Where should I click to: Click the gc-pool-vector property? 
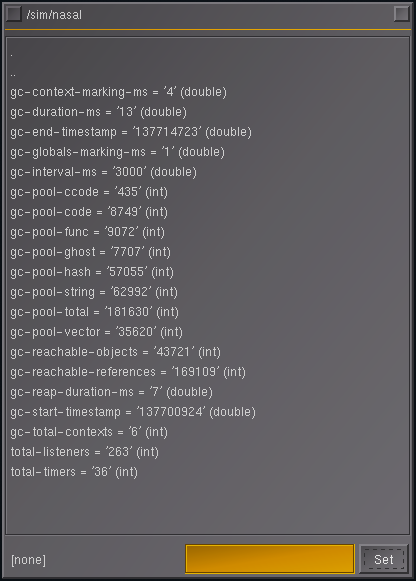click(96, 332)
